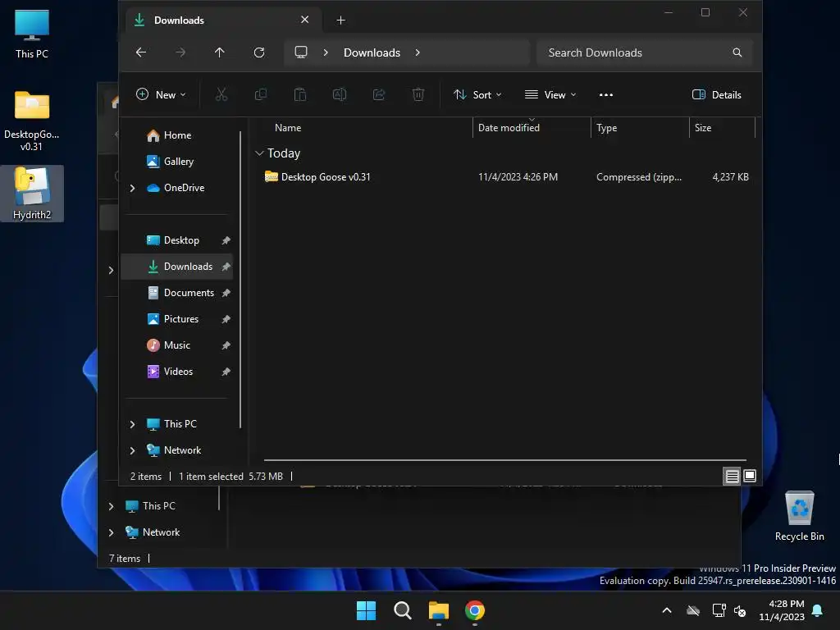Sort by the Size column header
The image size is (840, 630).
(722, 128)
